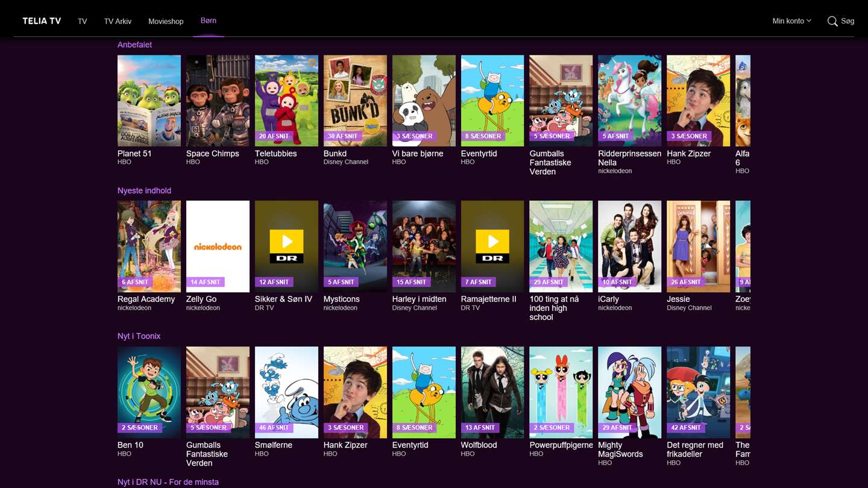
Task: Open the Nyt i Toonix heading
Action: coord(139,336)
